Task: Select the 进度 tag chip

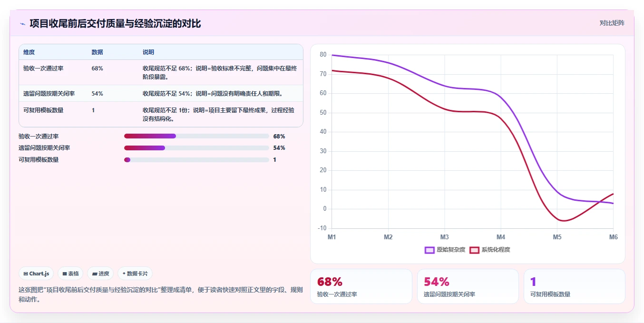Action: tap(100, 274)
